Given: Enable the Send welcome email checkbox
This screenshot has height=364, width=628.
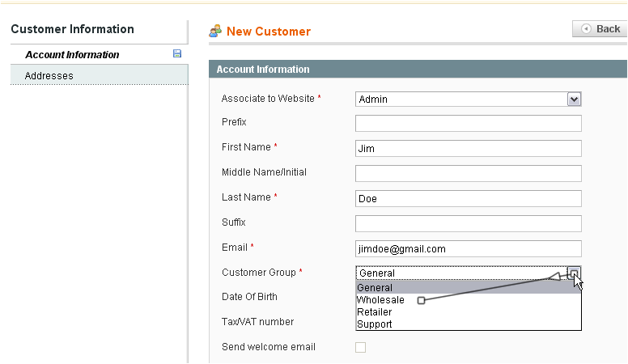Looking at the screenshot, I should click(360, 347).
